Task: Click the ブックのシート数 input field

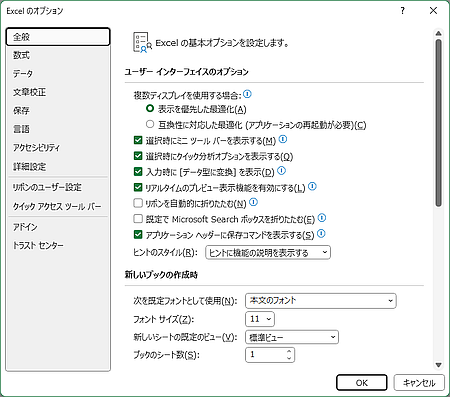Action: (x=265, y=355)
